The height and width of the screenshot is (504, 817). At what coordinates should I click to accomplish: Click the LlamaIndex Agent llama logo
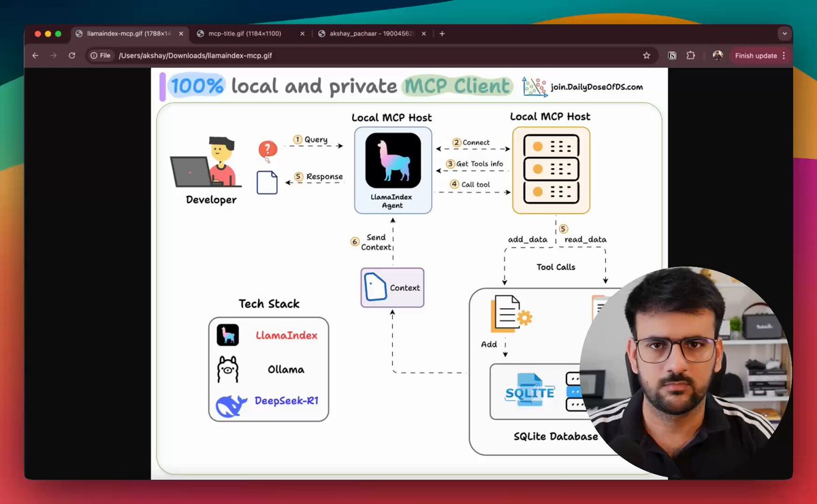click(393, 161)
